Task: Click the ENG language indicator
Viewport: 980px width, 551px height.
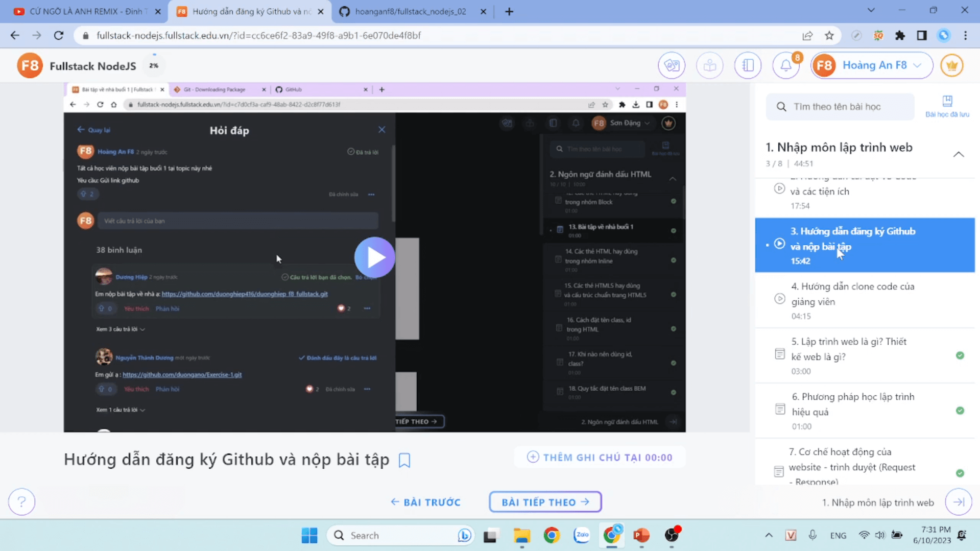Action: [x=838, y=536]
